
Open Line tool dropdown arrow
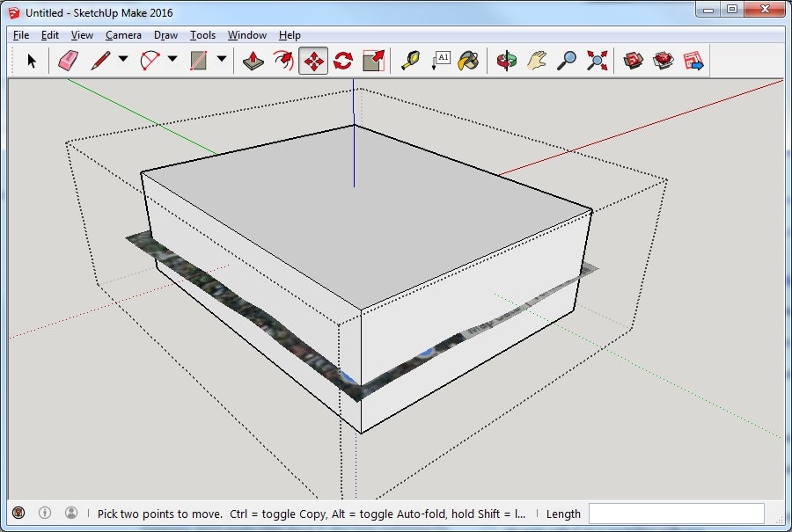coord(123,59)
